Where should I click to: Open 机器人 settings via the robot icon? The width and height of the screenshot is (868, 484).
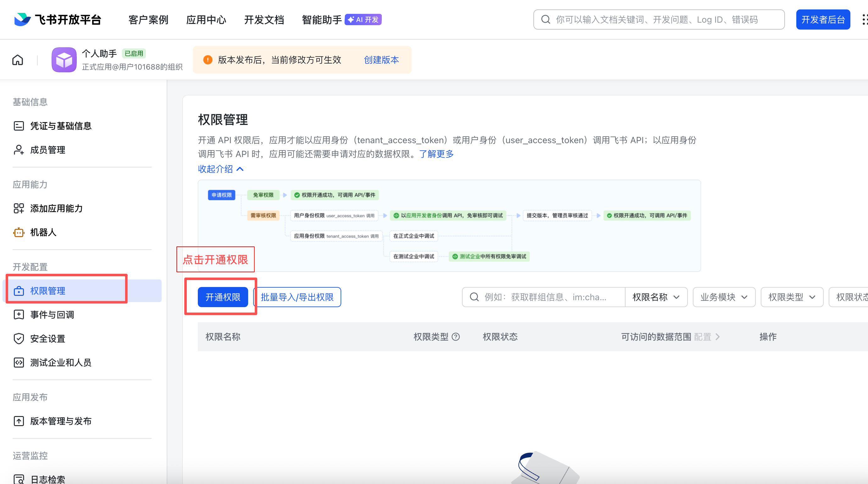pos(19,232)
